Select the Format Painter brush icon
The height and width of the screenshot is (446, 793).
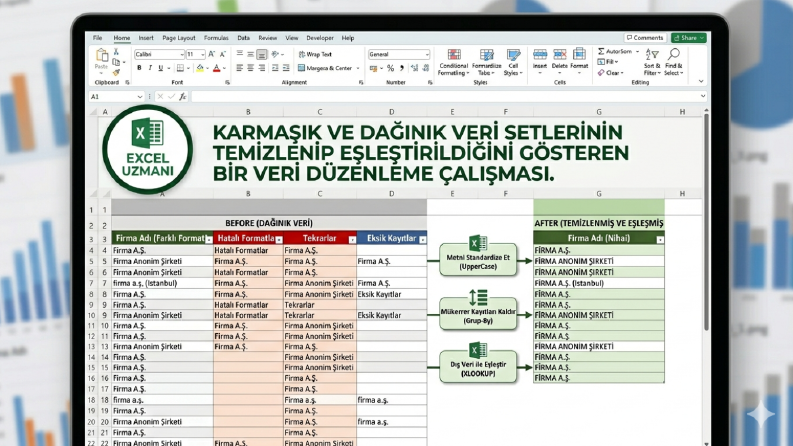[116, 72]
